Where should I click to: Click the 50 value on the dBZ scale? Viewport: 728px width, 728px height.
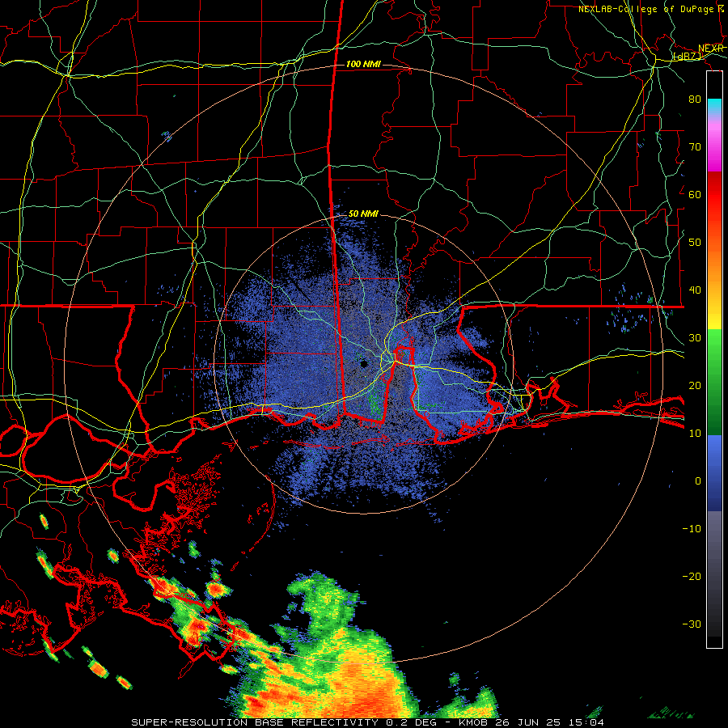coord(695,243)
